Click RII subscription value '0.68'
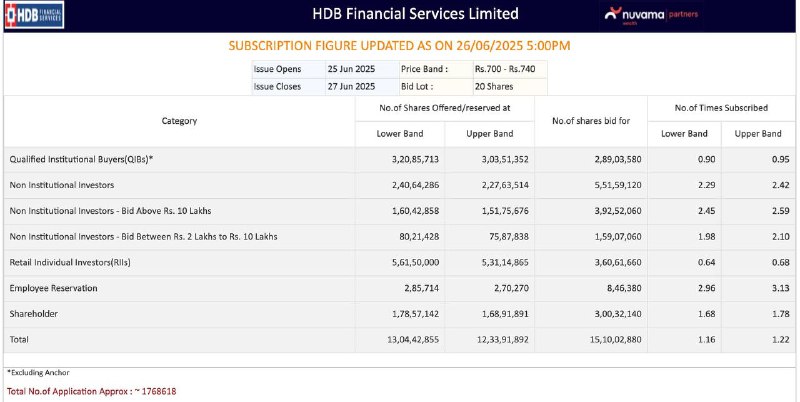The height and width of the screenshot is (402, 800). (781, 263)
